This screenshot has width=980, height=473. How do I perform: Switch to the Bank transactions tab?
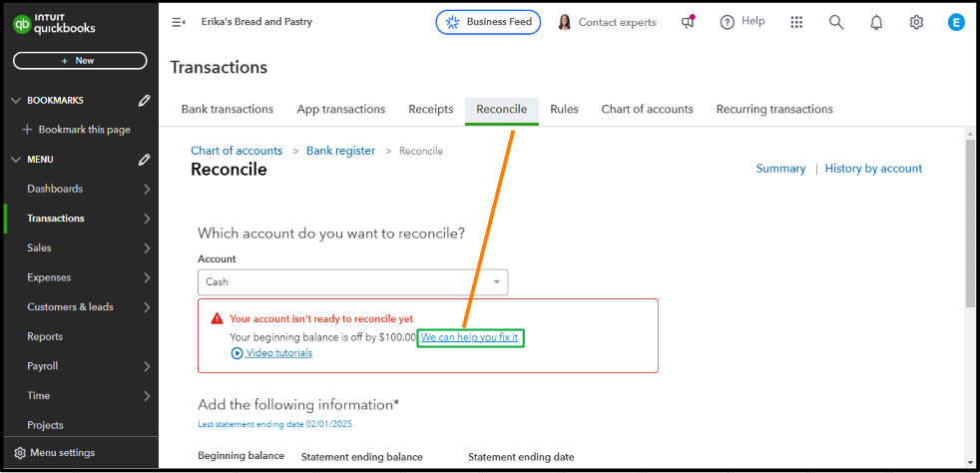coord(227,109)
